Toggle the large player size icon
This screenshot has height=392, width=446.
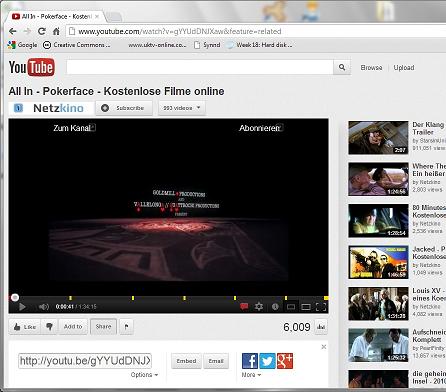pos(306,307)
